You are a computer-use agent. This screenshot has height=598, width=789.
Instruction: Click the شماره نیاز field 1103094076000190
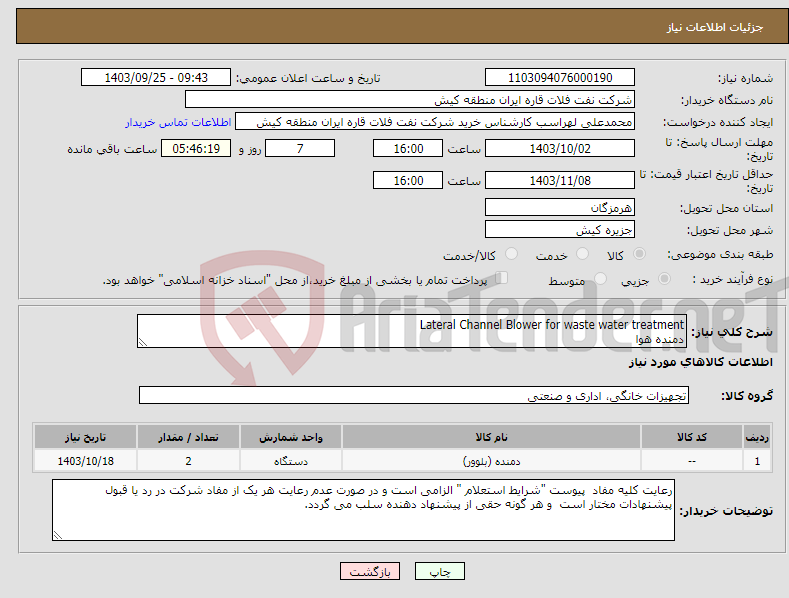pyautogui.click(x=560, y=78)
